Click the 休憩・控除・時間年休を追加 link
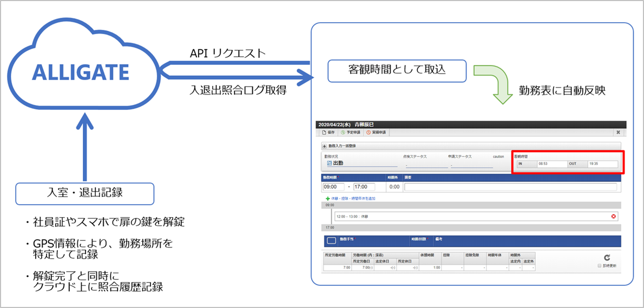Screen dimensions: 644x308 coord(353,198)
